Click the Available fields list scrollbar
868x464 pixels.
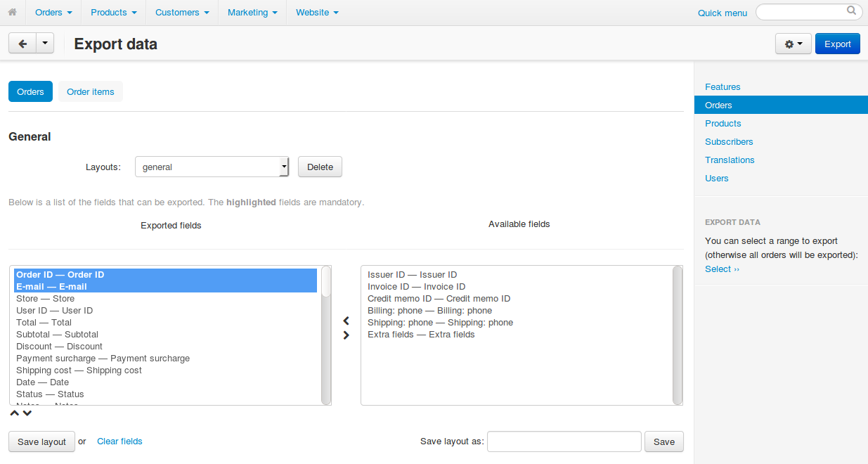[678, 335]
